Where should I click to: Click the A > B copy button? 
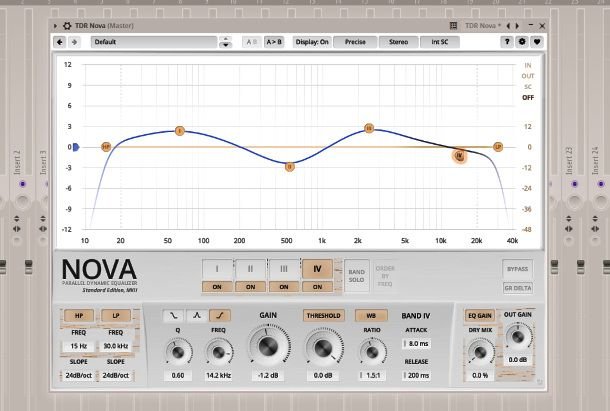click(274, 42)
